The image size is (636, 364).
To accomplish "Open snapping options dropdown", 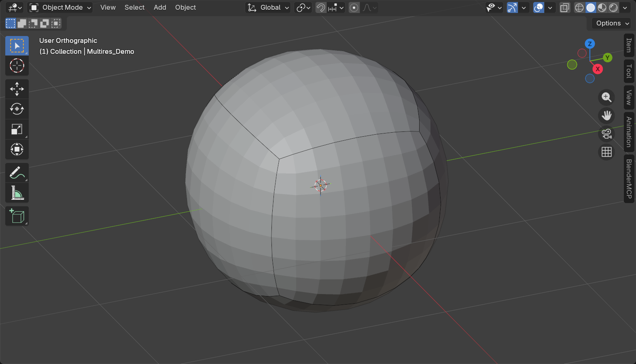I will tap(336, 8).
